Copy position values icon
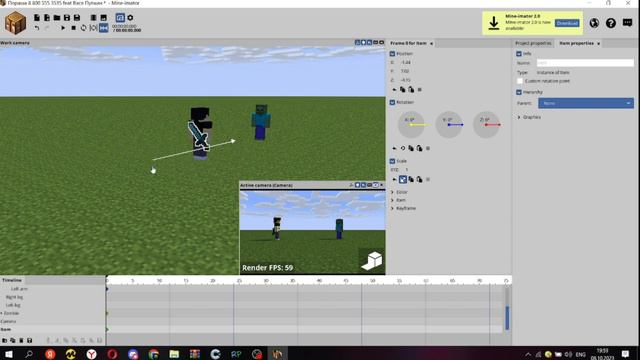 [402, 89]
